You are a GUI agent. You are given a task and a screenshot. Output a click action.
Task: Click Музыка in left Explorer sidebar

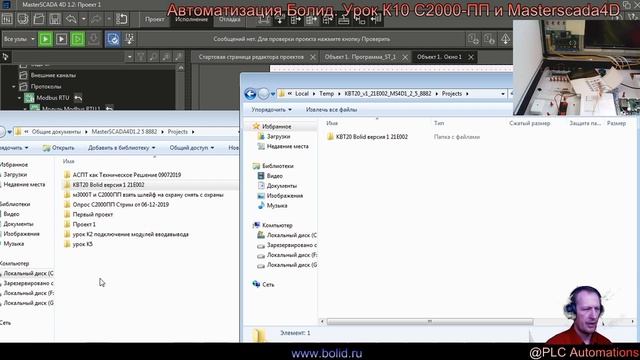(x=14, y=244)
